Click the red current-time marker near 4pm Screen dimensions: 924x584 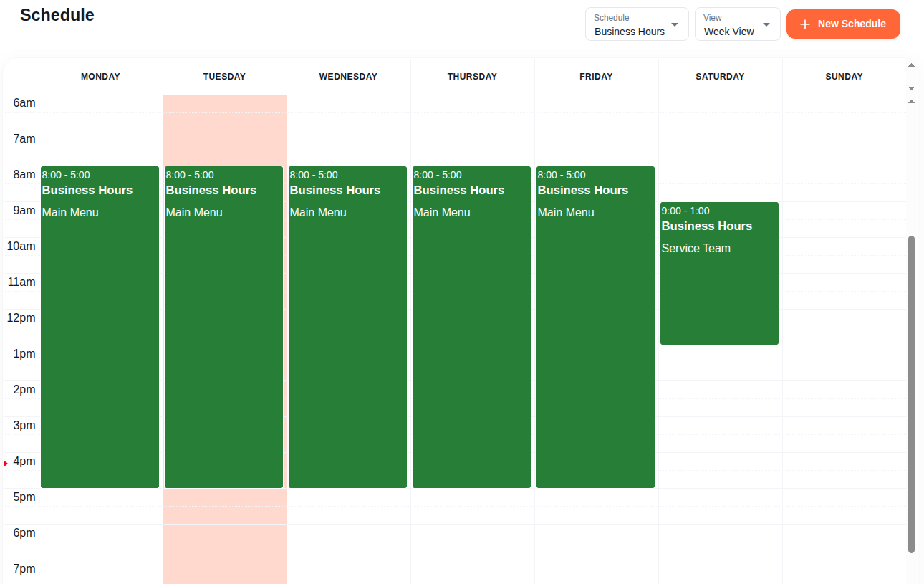(6, 464)
